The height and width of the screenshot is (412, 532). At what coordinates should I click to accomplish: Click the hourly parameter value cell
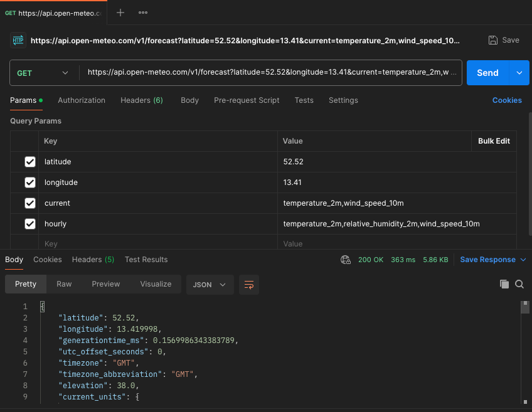coord(397,224)
